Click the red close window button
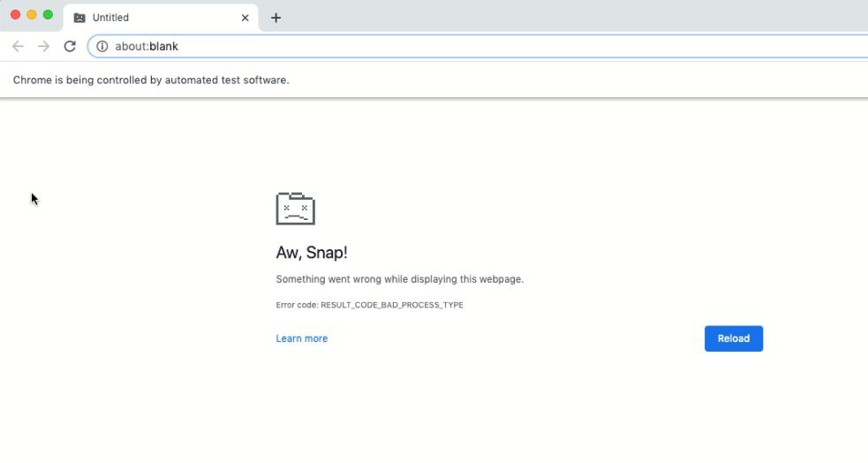This screenshot has width=868, height=463. pyautogui.click(x=16, y=15)
